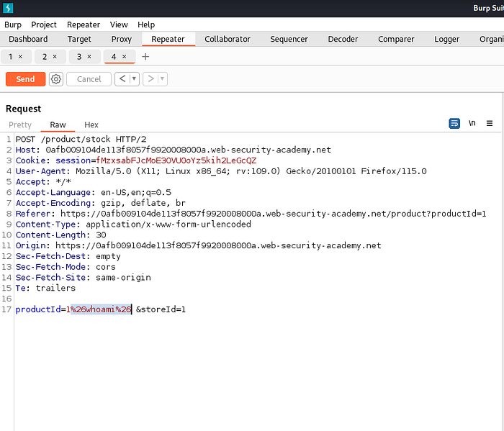Toggle the line wrap icon
This screenshot has width=504, height=431.
pos(454,123)
